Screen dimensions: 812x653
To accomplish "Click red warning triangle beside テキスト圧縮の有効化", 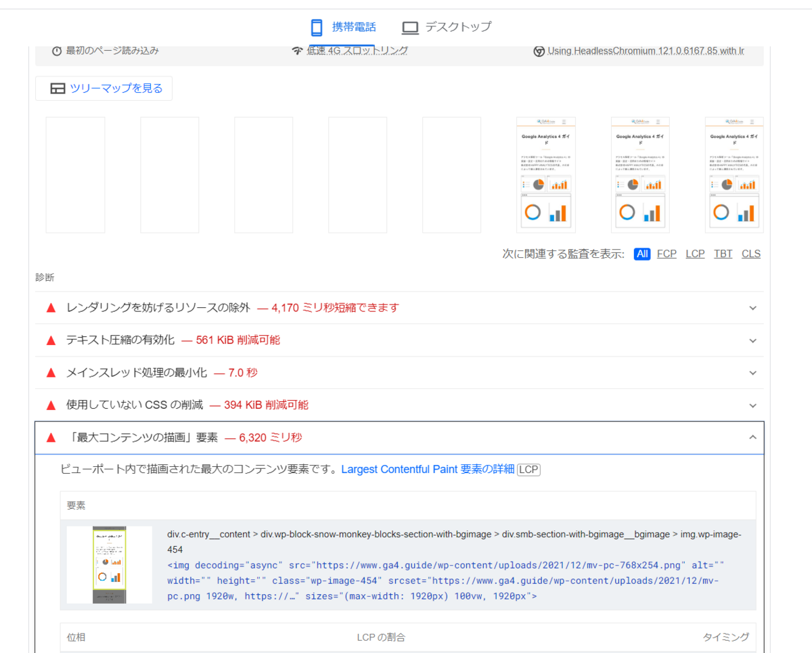I will pyautogui.click(x=50, y=340).
